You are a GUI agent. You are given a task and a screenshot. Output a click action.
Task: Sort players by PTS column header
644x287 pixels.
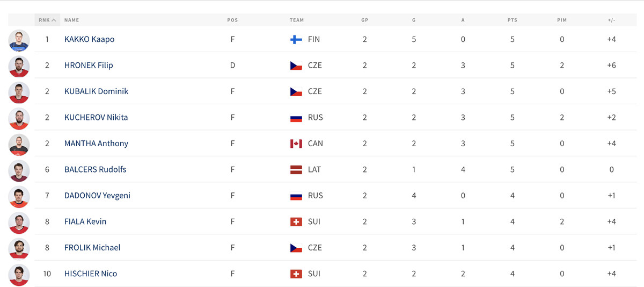(x=512, y=20)
